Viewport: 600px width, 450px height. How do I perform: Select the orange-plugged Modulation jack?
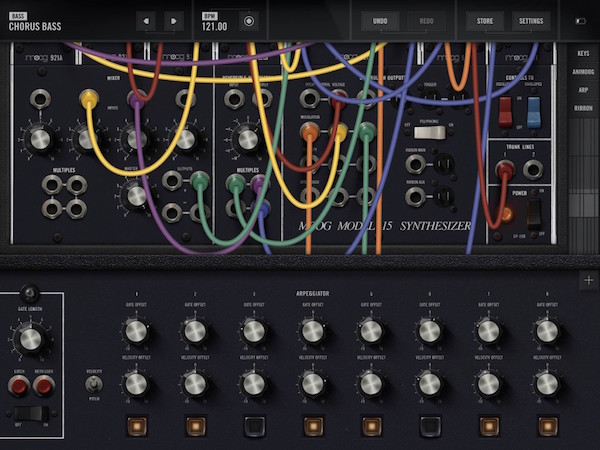(x=309, y=132)
